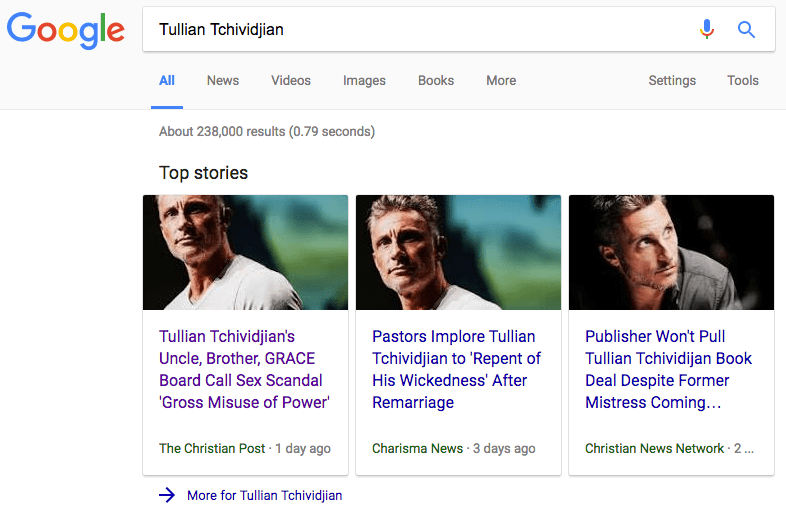Open More for Tullian Tchividjian link
The width and height of the screenshot is (786, 514).
(265, 495)
